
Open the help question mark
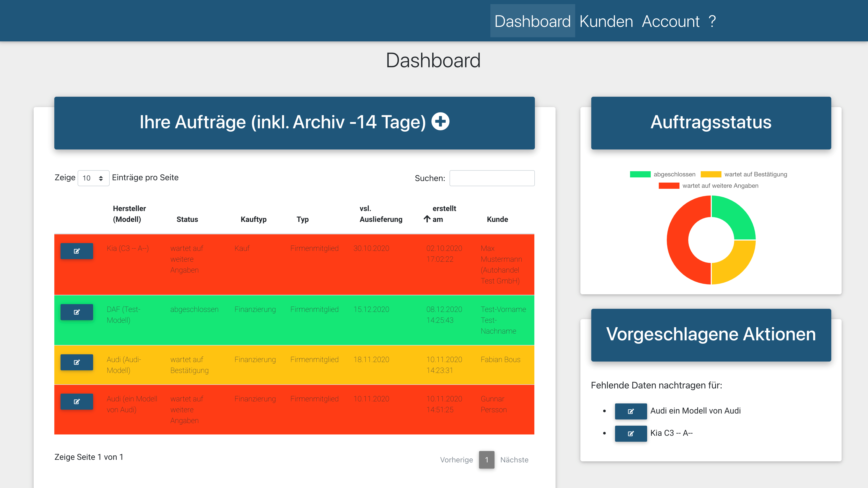[x=712, y=21]
